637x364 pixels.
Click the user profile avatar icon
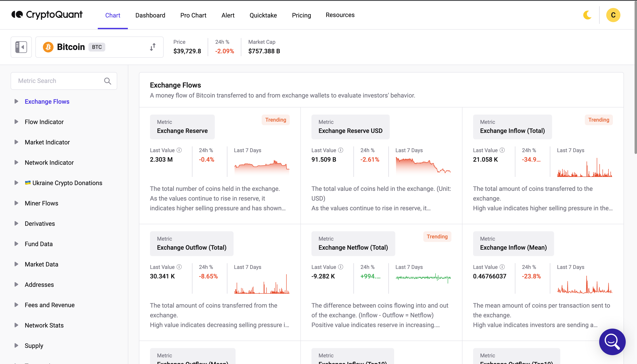tap(613, 14)
